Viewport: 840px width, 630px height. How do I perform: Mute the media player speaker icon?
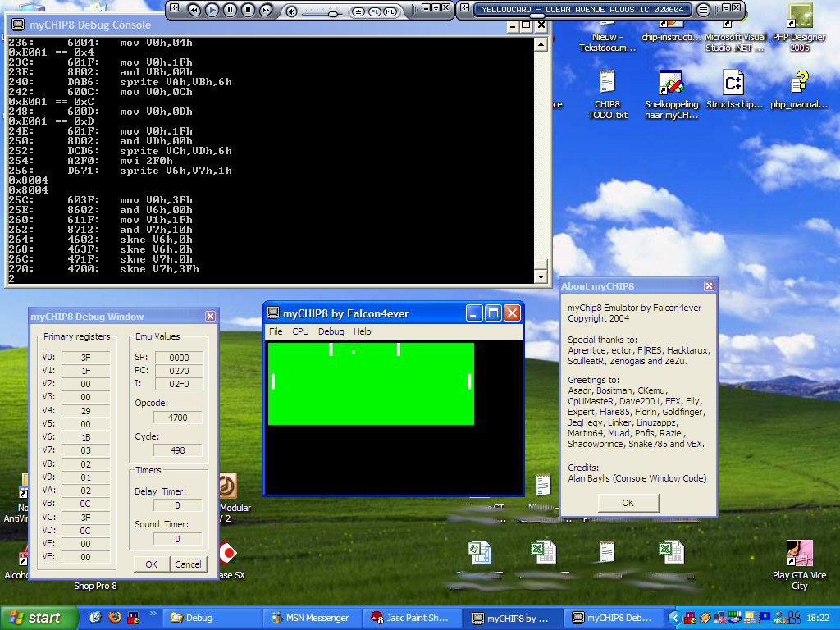pos(291,11)
